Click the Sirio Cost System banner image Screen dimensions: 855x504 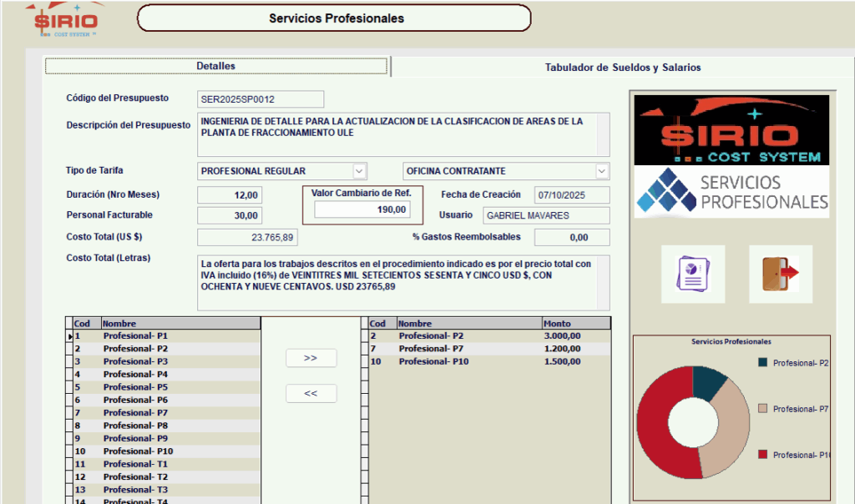731,129
